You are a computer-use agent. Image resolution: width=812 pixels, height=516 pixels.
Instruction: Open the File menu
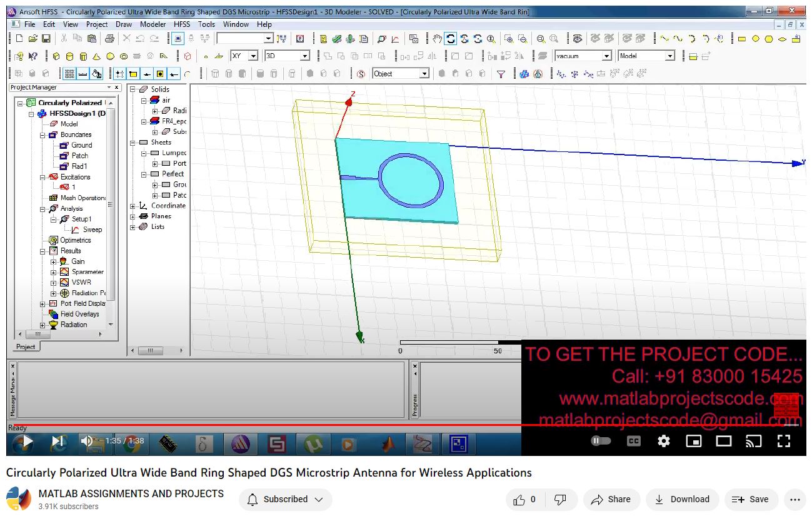click(29, 24)
